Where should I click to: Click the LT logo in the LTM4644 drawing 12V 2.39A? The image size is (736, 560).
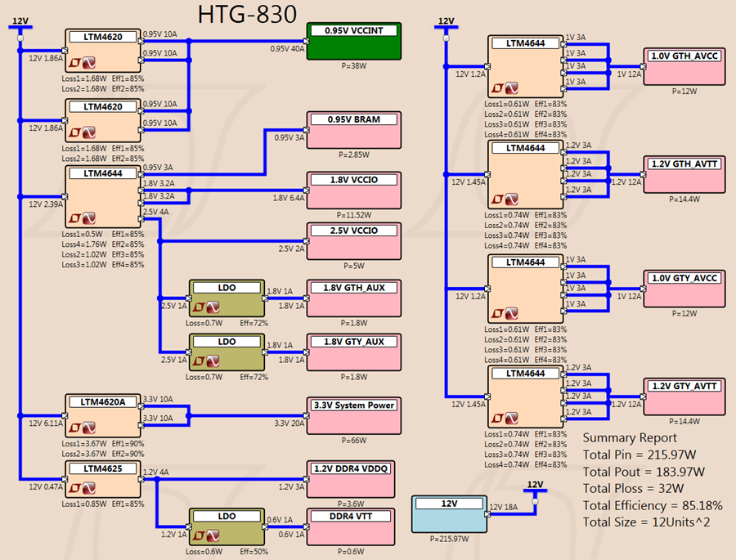pos(75,219)
